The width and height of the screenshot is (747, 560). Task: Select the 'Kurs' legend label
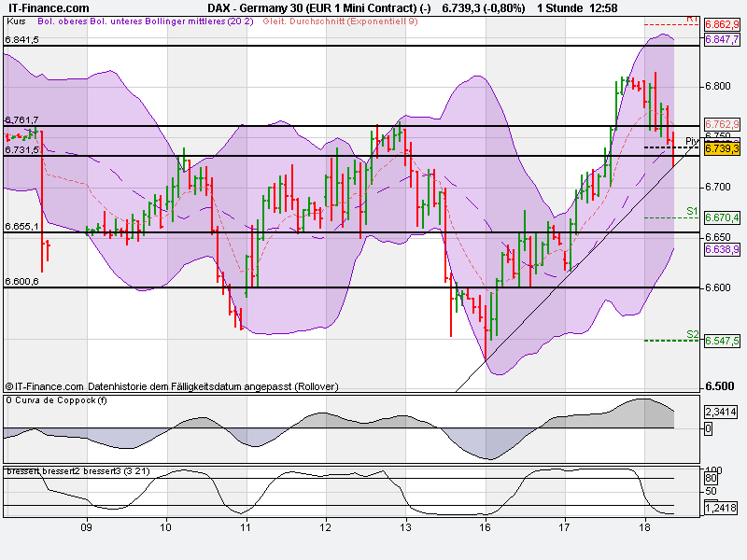tap(17, 21)
